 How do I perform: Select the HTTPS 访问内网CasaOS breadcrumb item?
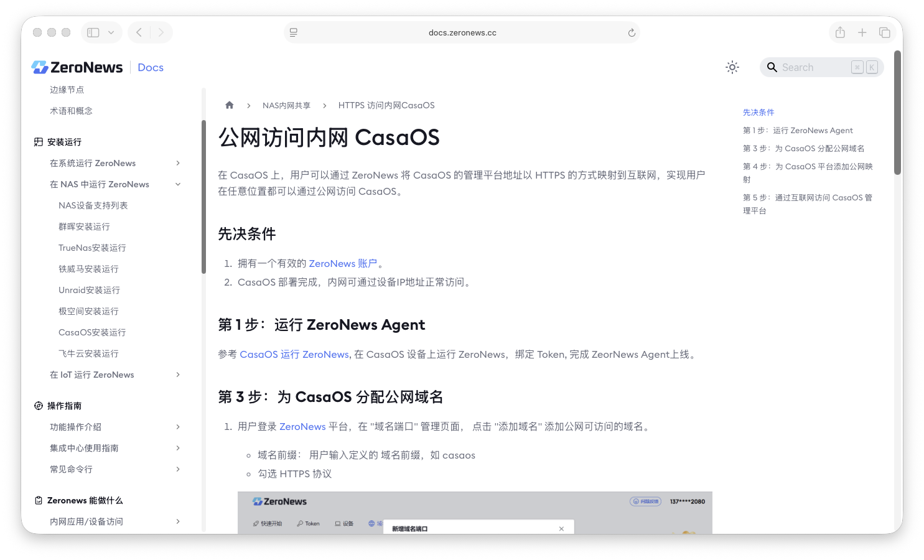pos(386,105)
